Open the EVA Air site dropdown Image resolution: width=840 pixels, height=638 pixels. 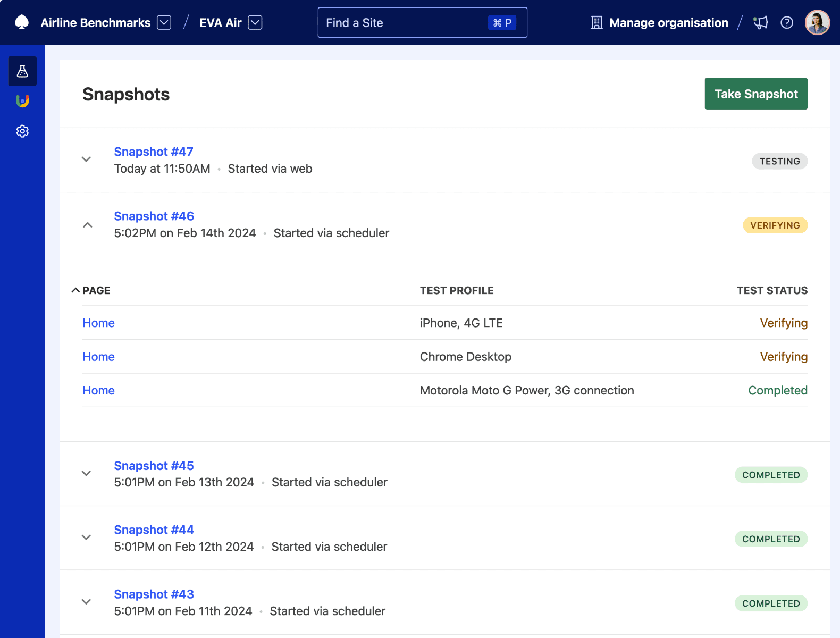coord(255,23)
